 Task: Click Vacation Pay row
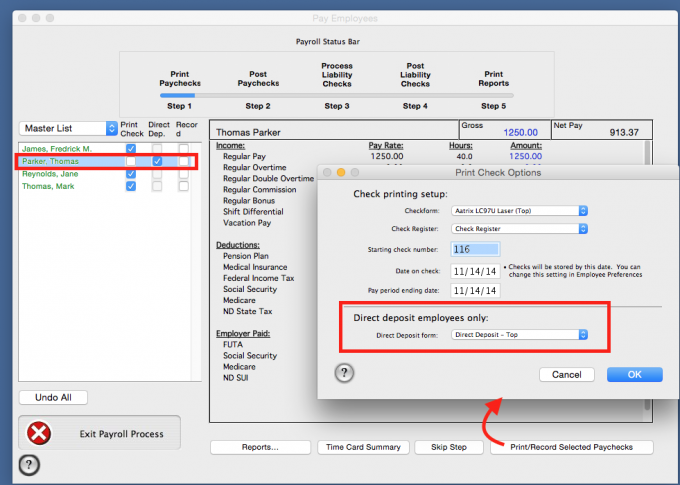coord(247,223)
